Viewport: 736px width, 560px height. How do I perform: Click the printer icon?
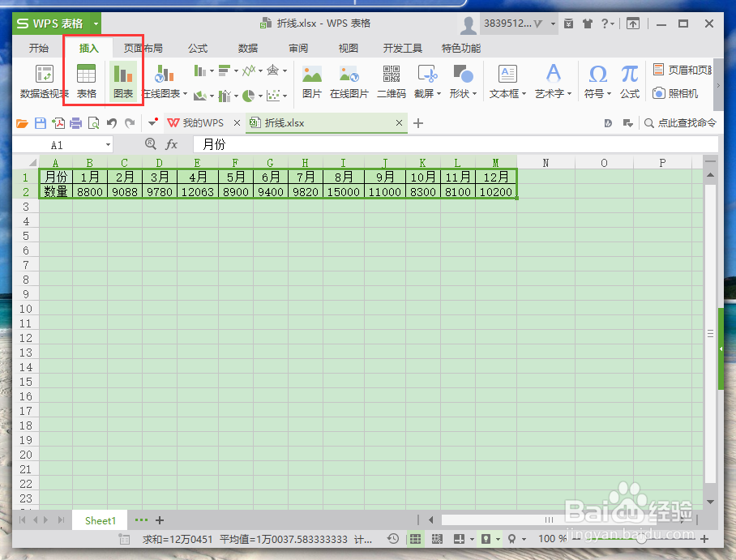point(75,123)
